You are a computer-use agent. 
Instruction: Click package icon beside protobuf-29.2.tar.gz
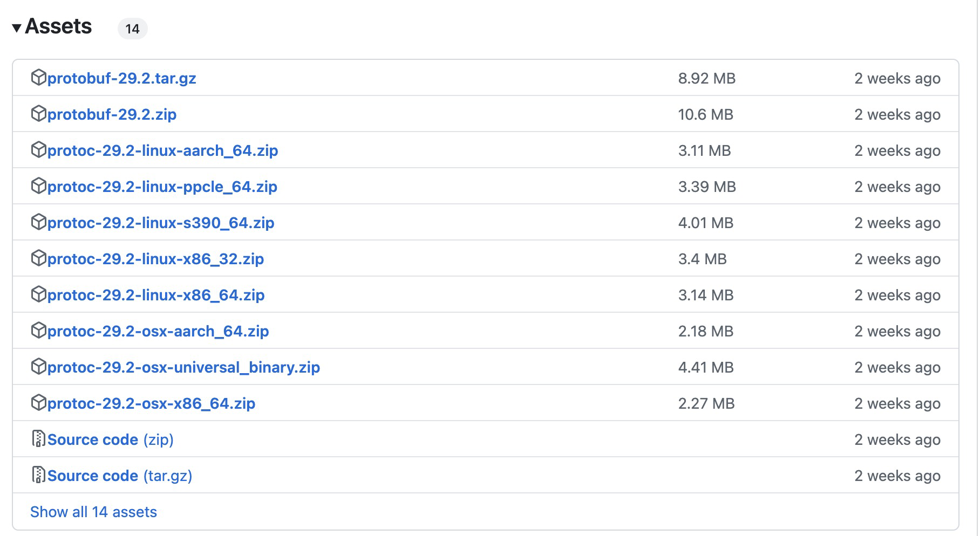coord(38,78)
